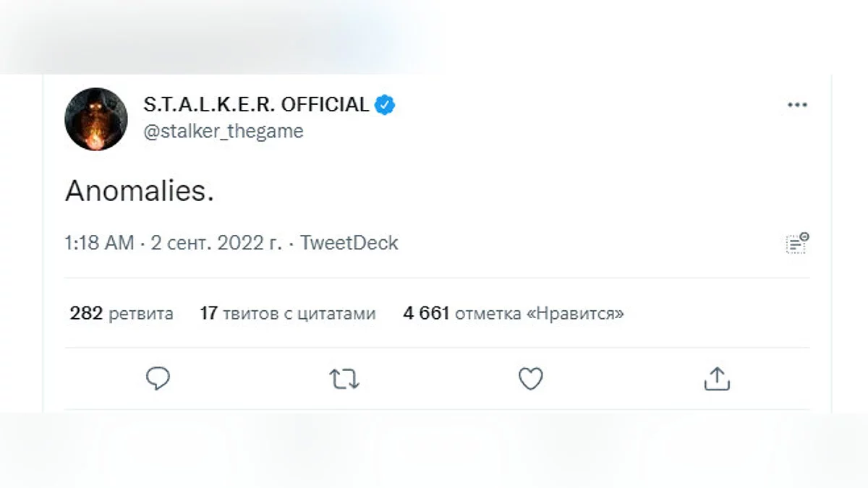View 4 661 отметка «Нравится» list
Image resolution: width=868 pixels, height=488 pixels.
click(514, 314)
